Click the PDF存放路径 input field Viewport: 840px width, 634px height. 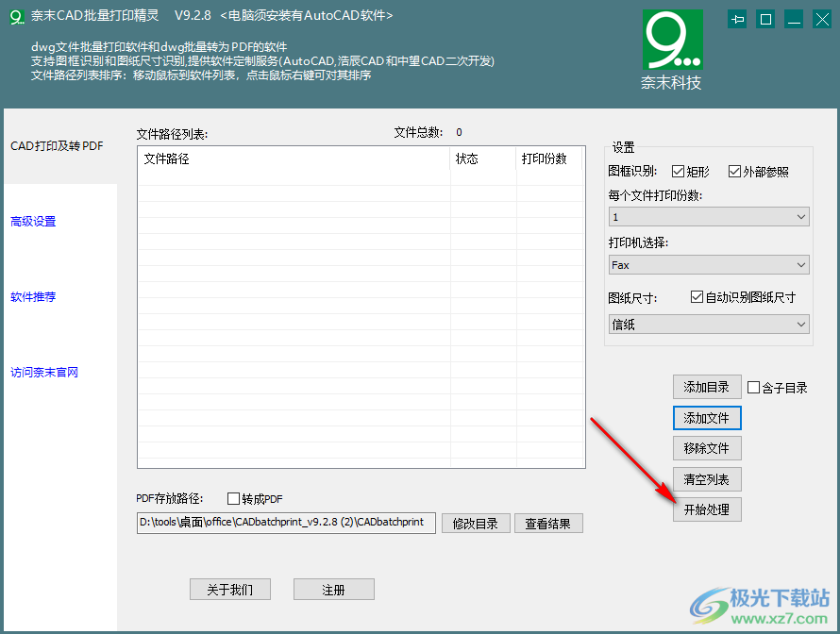[x=286, y=523]
